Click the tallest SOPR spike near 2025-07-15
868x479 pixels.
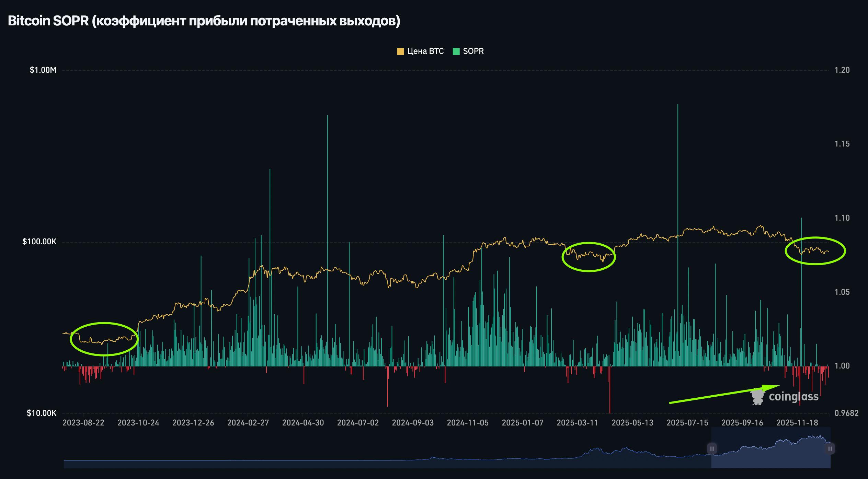(x=678, y=172)
